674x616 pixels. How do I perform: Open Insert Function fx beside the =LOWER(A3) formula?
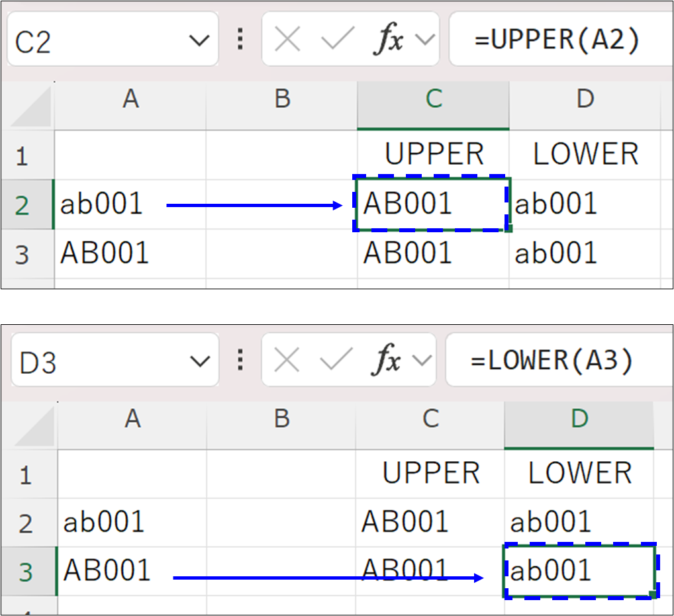pyautogui.click(x=387, y=361)
